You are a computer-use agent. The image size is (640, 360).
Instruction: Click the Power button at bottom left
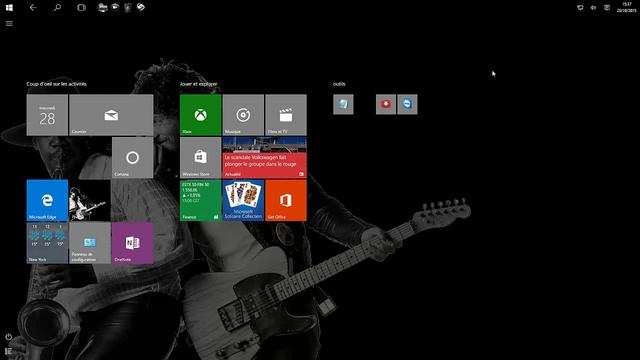9,337
